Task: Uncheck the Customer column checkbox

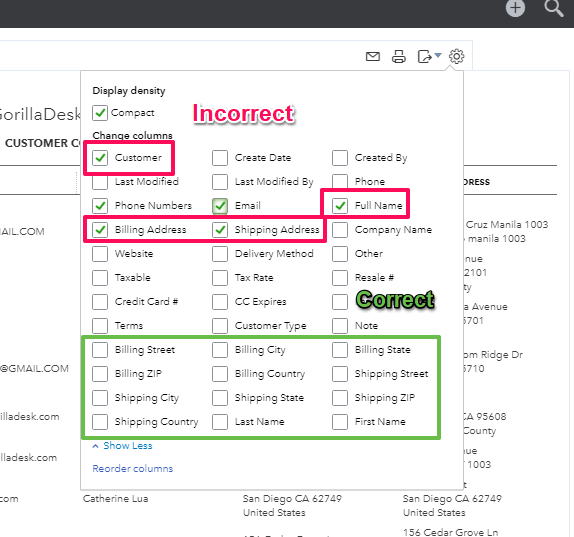Action: click(100, 158)
